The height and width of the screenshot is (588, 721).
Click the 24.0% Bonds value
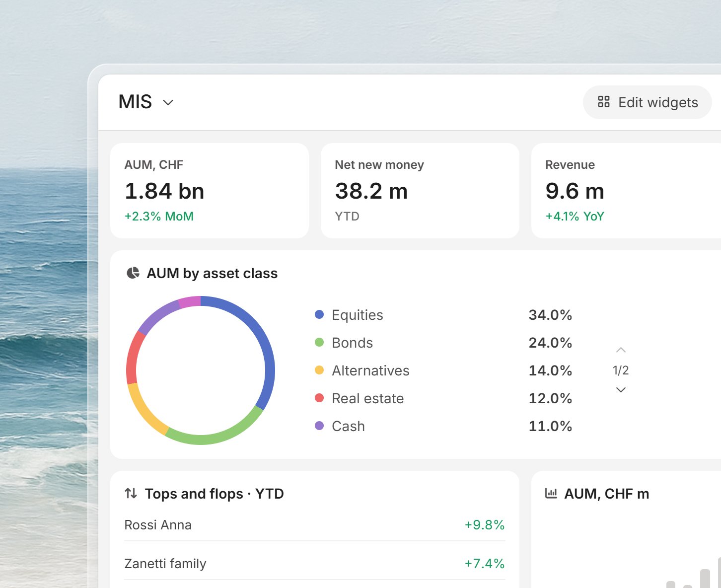pos(550,343)
